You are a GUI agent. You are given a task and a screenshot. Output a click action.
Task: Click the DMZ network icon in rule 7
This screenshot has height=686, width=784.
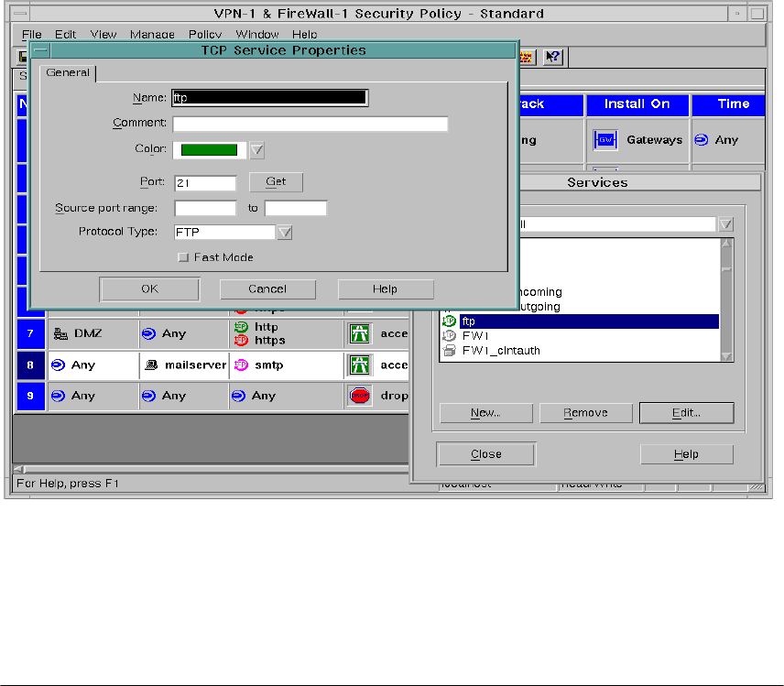point(60,333)
